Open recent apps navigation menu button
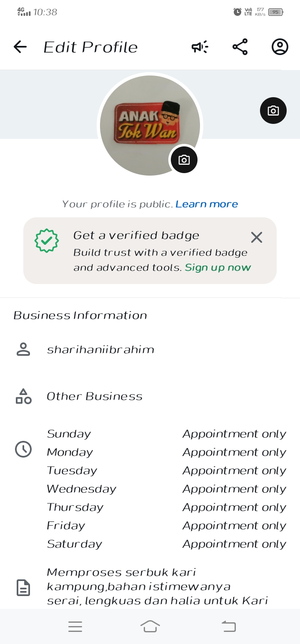 [75, 626]
